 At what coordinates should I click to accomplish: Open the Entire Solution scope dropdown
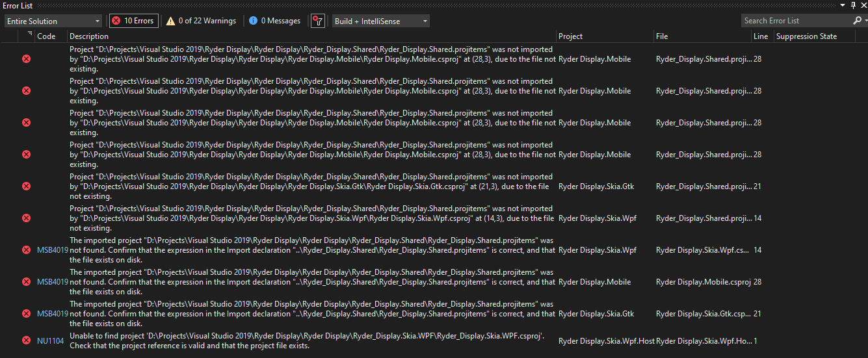(x=53, y=21)
